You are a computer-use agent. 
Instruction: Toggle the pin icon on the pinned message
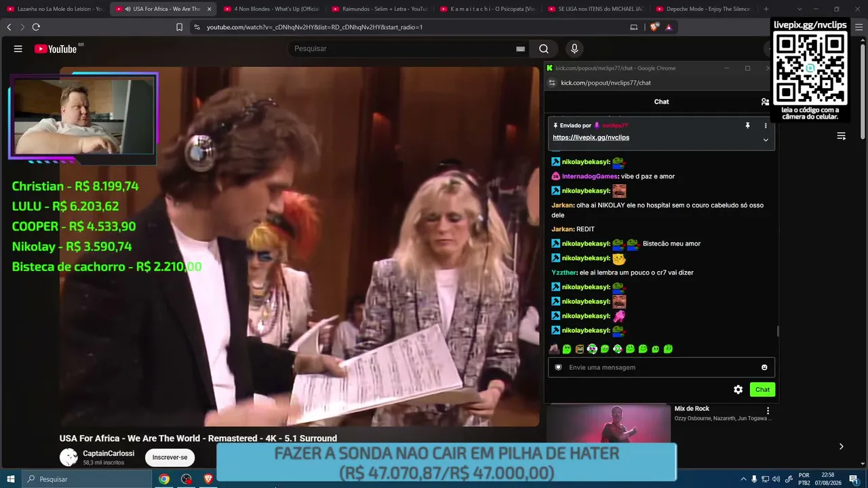click(747, 125)
